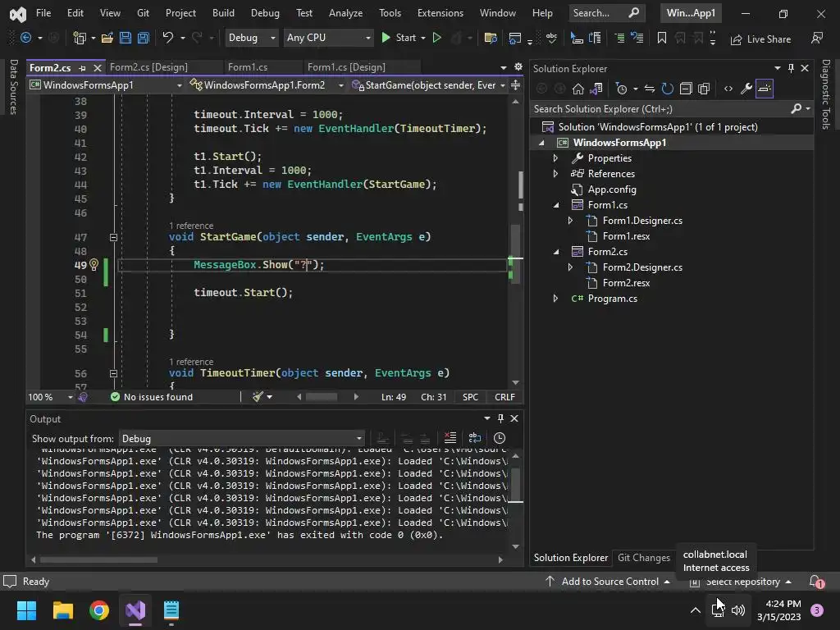Image resolution: width=840 pixels, height=630 pixels.
Task: Toggle pin on the Form2.cs tab
Action: pyautogui.click(x=82, y=68)
